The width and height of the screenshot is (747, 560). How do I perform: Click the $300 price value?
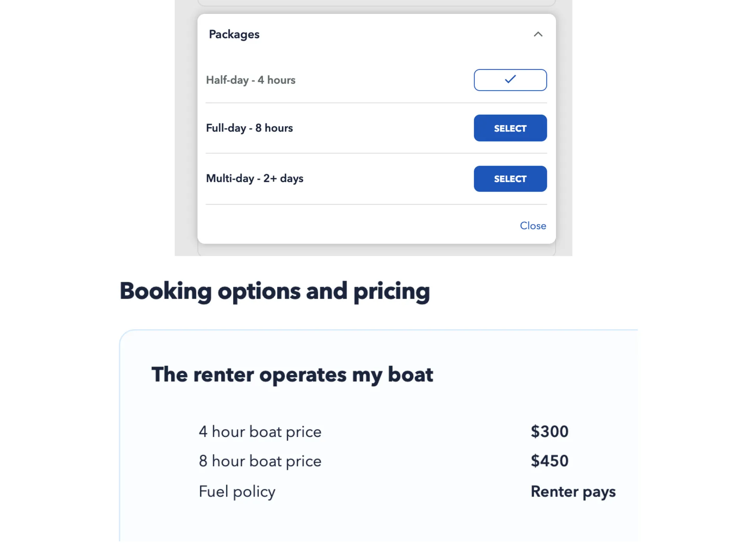point(549,432)
